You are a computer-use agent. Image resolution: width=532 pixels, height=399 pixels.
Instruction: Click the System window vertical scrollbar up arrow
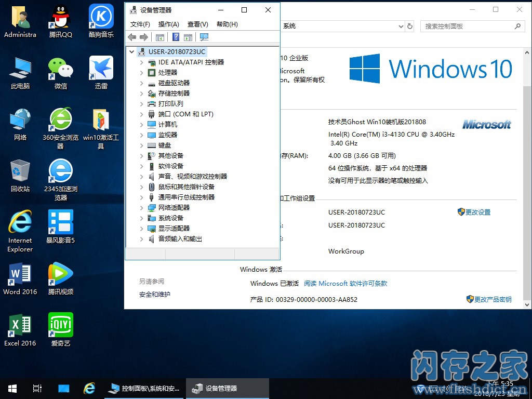(x=527, y=52)
